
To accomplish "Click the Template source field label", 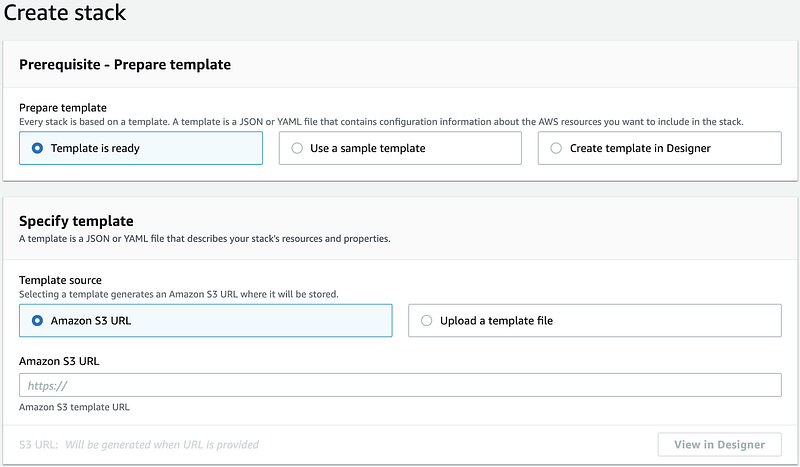I will point(60,280).
